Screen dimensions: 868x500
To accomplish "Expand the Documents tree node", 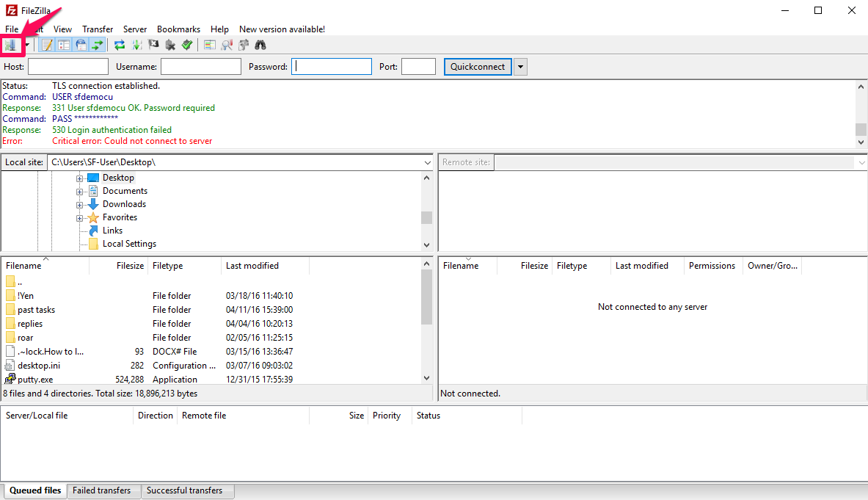I will point(80,192).
